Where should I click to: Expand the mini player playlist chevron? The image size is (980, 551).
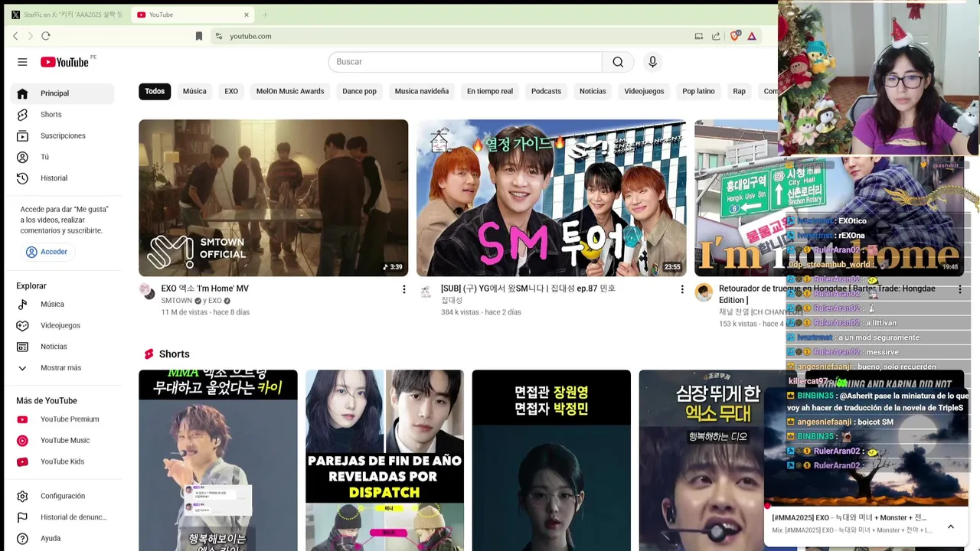951,527
